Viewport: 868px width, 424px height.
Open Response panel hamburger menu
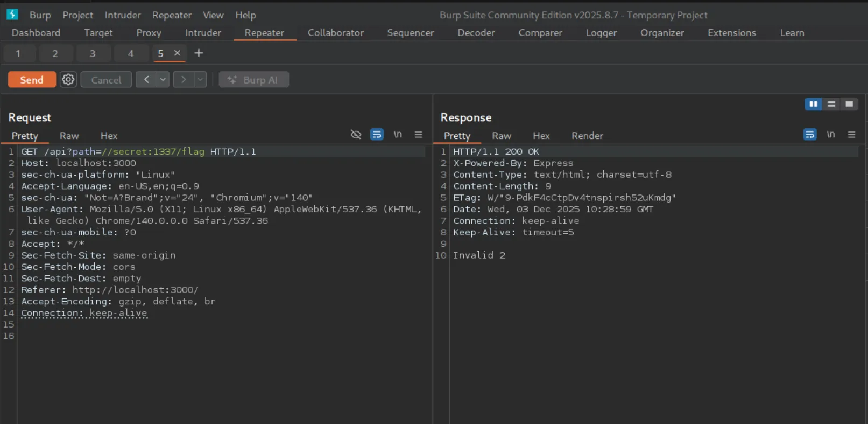pyautogui.click(x=851, y=135)
